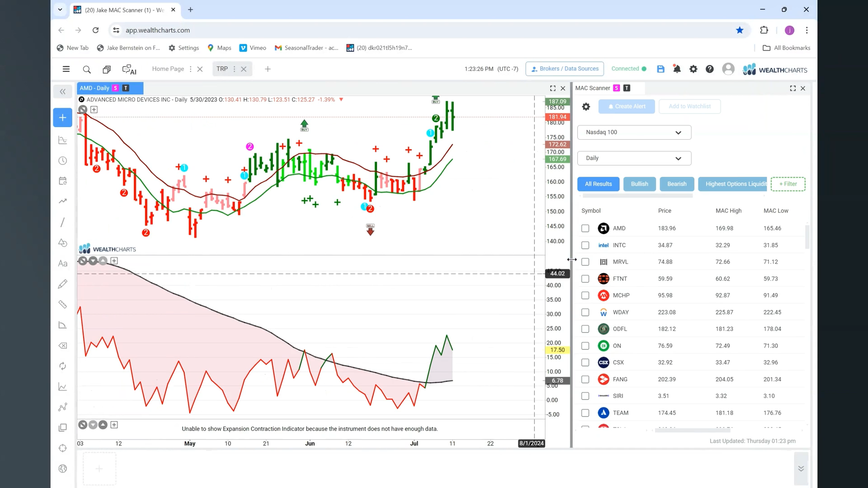
Task: Check the MCHP row checkbox
Action: [x=585, y=296]
